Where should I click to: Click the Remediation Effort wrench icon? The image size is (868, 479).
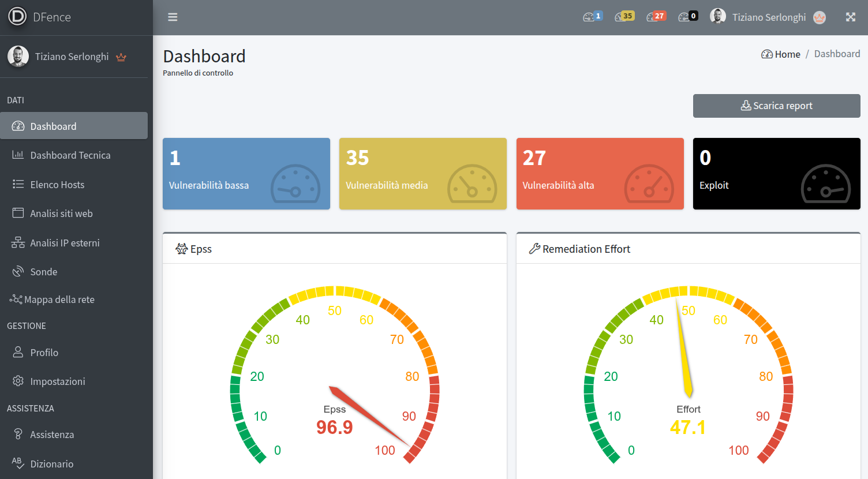[533, 248]
